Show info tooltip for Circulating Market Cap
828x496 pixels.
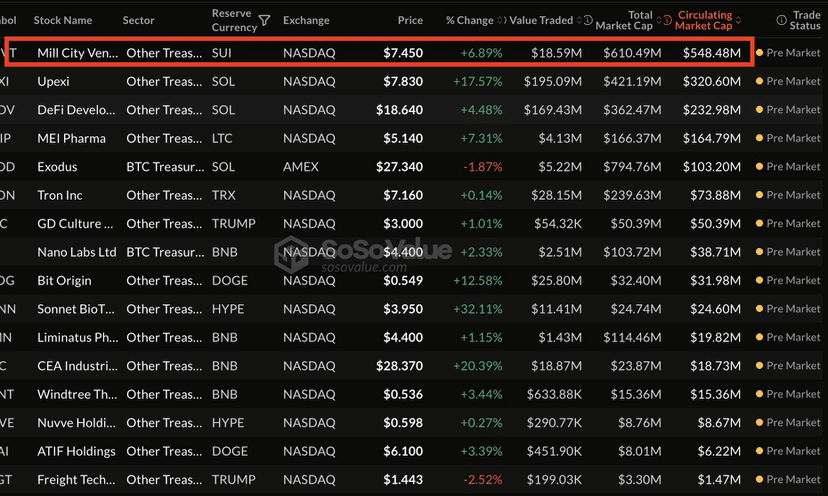[x=667, y=20]
